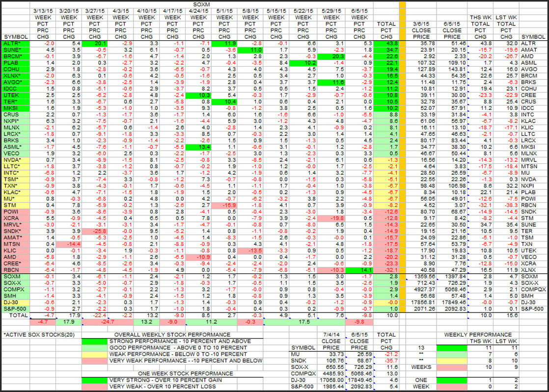The width and height of the screenshot is (549, 392).
Task: Select the 4/24/15 week date header
Action: click(x=198, y=11)
